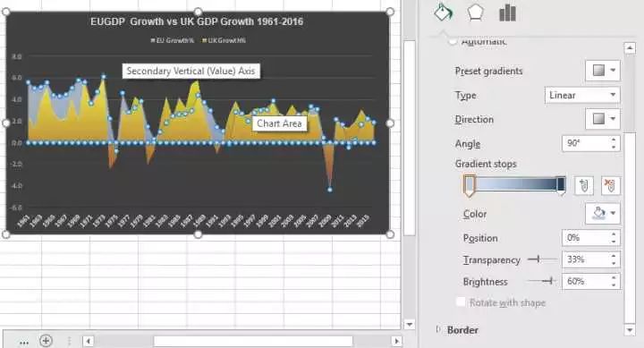Screen dimensions: 644x348
Task: Click the Angle value field
Action: [585, 143]
